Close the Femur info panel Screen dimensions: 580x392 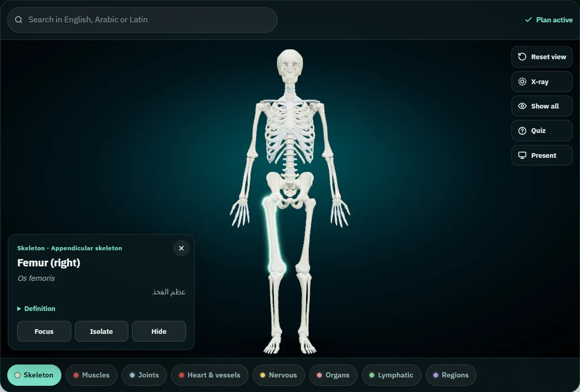point(181,248)
